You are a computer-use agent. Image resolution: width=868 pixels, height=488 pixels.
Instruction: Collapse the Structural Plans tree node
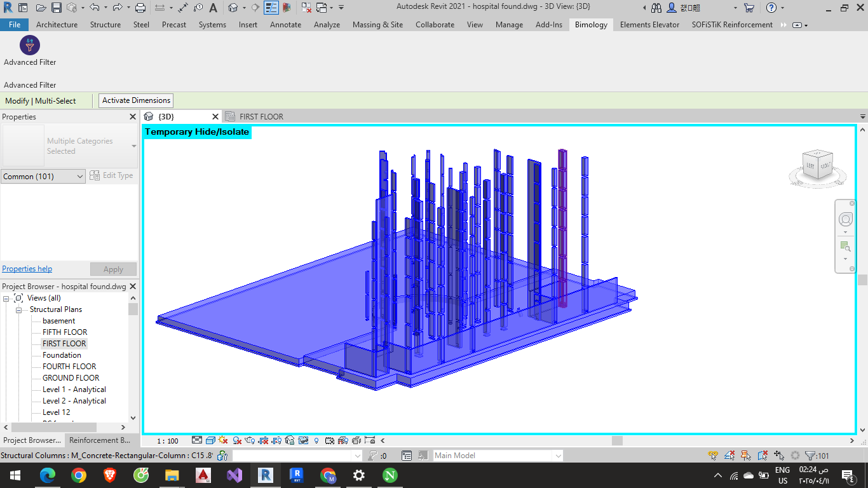(19, 309)
